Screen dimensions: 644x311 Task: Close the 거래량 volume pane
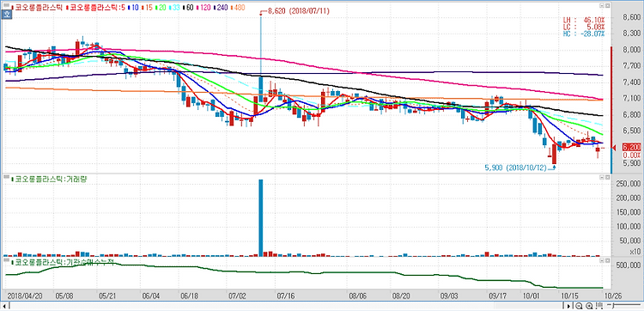[x=607, y=177]
